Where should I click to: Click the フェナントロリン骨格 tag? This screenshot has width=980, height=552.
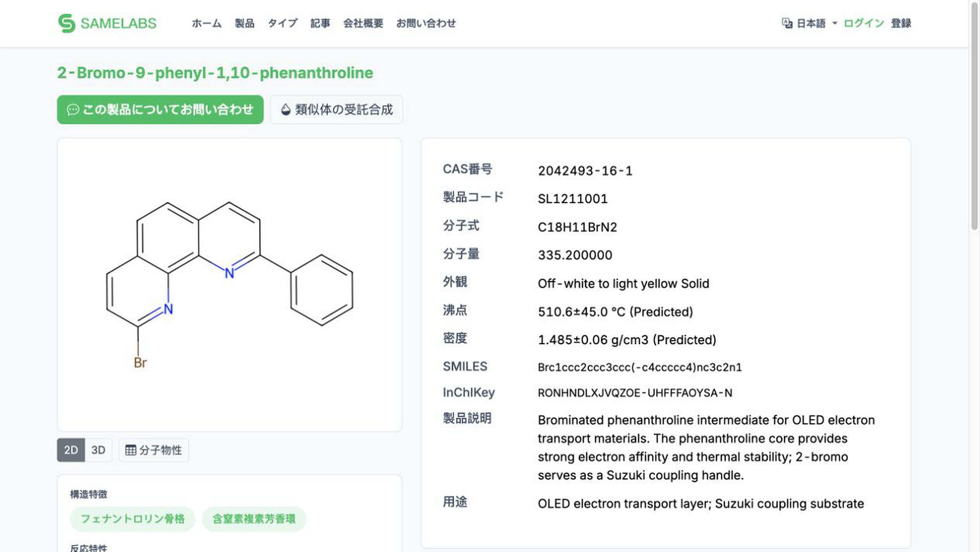(132, 519)
